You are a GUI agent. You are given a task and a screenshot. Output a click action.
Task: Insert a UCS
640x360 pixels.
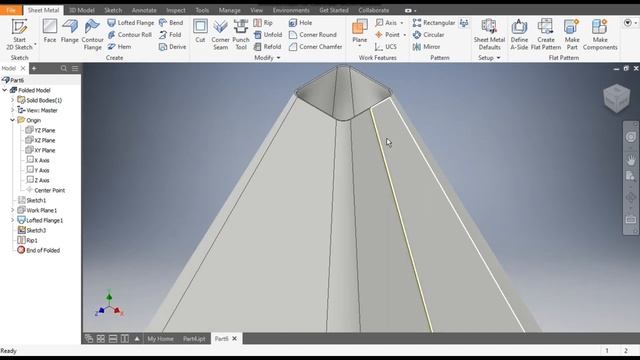click(386, 47)
